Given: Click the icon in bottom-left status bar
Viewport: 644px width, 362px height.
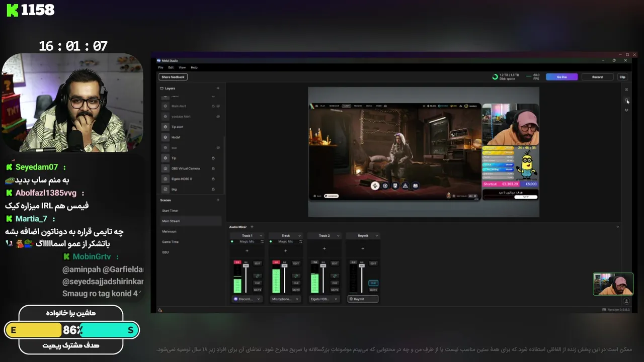Looking at the screenshot, I should (x=160, y=310).
